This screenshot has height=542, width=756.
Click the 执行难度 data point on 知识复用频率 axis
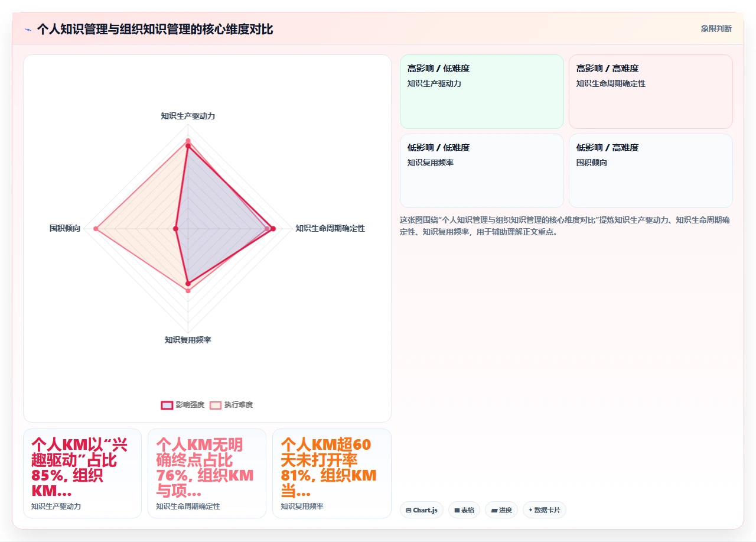(188, 290)
